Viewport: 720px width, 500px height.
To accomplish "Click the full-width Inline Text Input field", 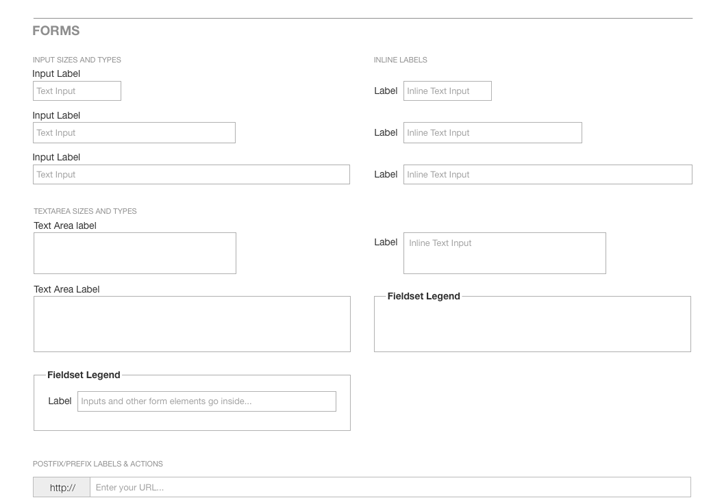I will [548, 174].
